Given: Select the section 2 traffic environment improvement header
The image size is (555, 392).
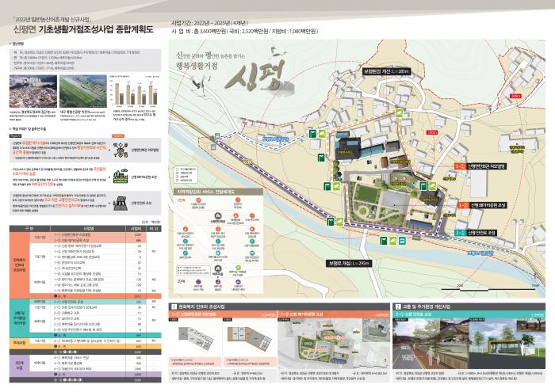Looking at the screenshot, I should coord(431,304).
